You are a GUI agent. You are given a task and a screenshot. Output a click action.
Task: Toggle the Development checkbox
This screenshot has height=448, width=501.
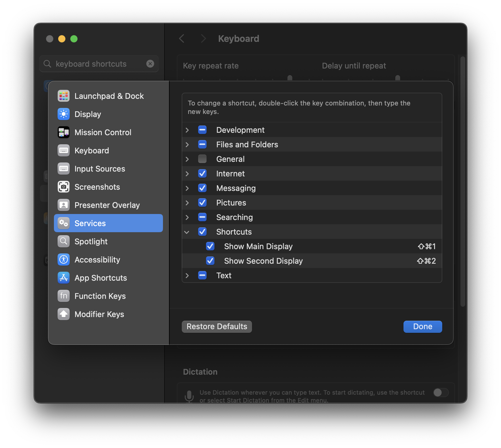pyautogui.click(x=202, y=130)
